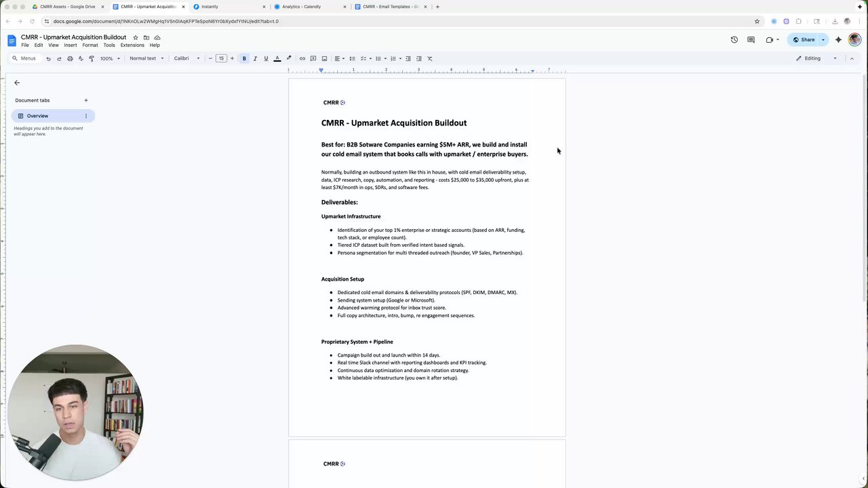Bookmark this page in address bar

(757, 21)
